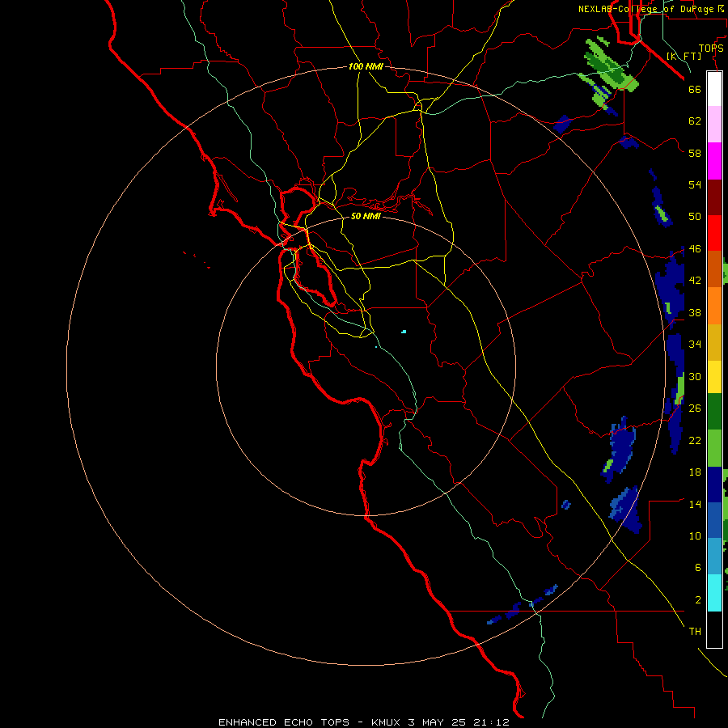The image size is (728, 728).
Task: Click the cyan legend swatch near 2
Action: [714, 593]
